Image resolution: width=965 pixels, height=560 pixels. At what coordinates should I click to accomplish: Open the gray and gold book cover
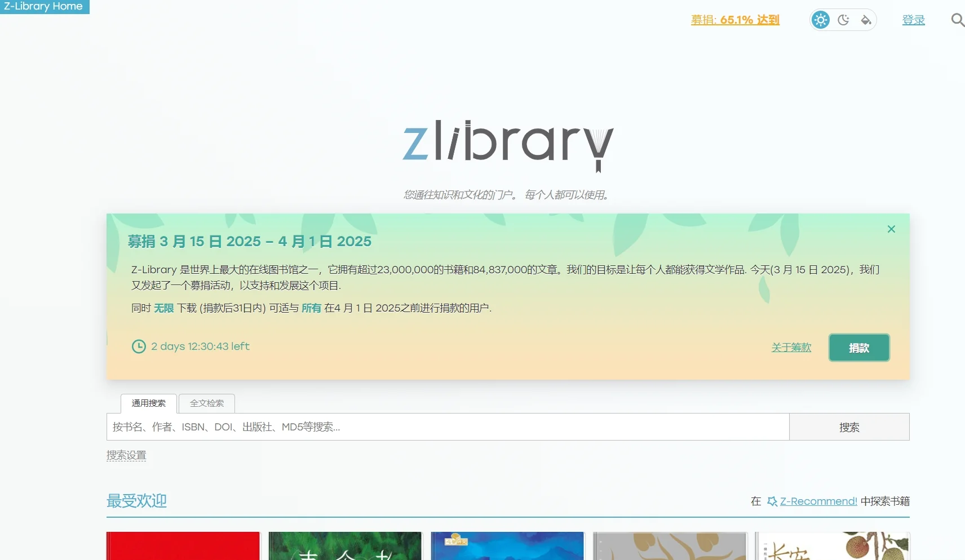click(x=670, y=546)
